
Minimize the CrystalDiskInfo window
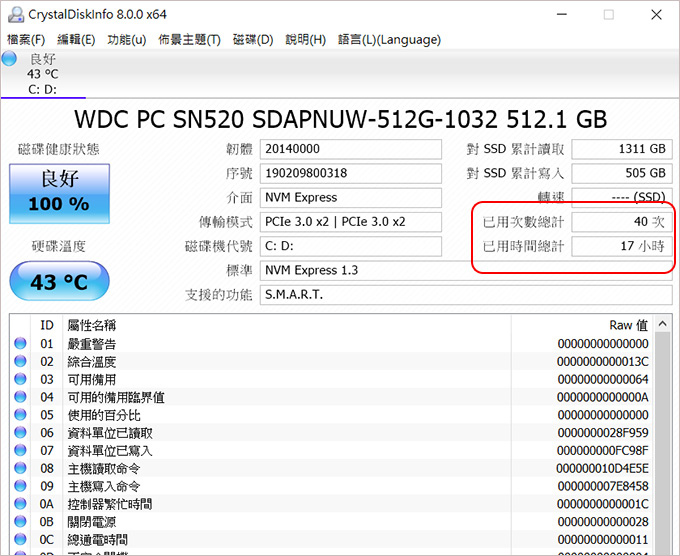pos(562,15)
